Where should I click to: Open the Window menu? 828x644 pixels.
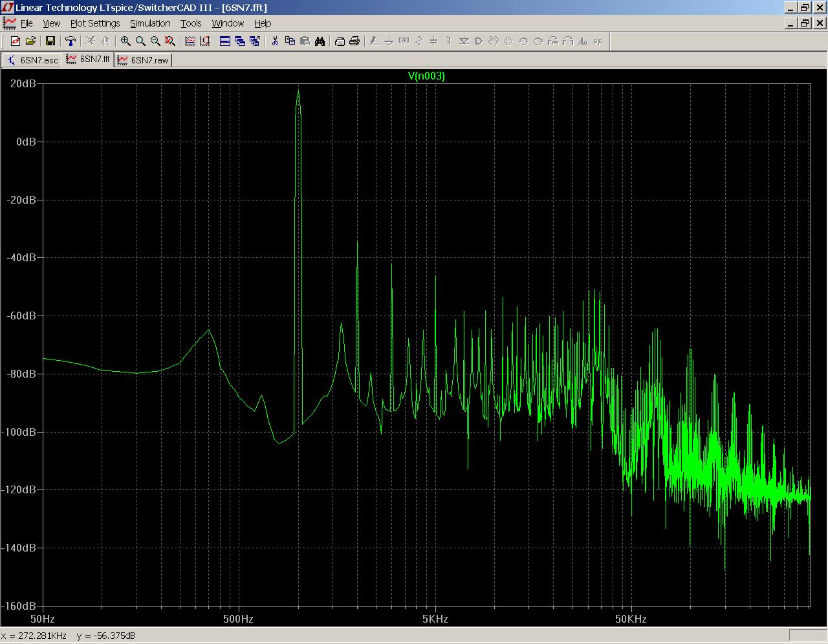click(x=228, y=23)
